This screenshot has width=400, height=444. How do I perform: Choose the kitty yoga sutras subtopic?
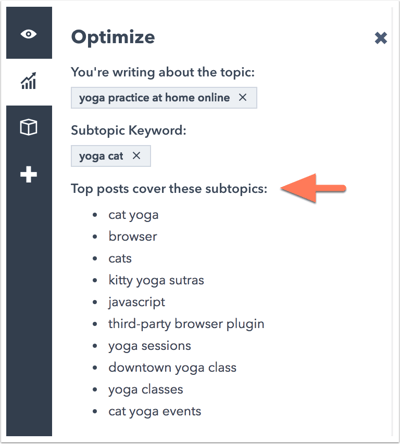[156, 280]
